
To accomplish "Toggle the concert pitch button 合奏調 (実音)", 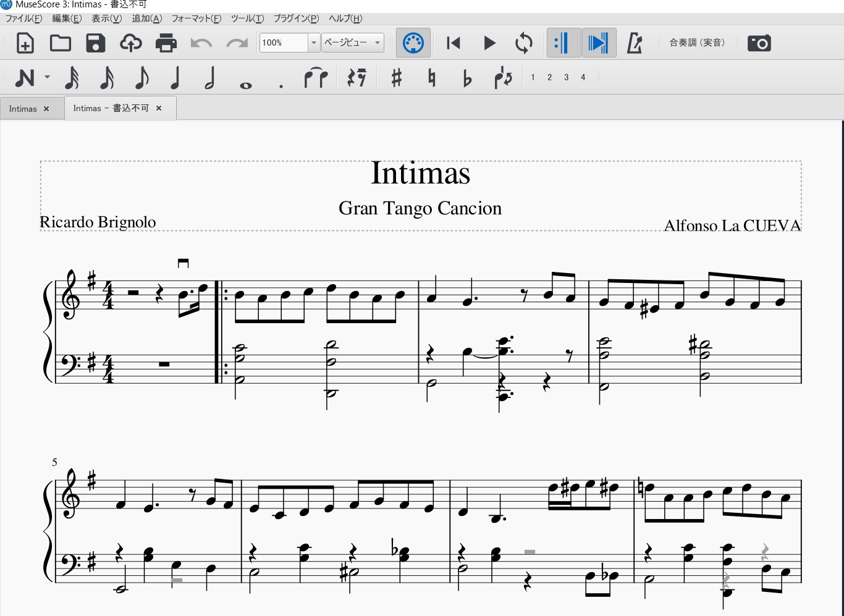I will point(698,43).
